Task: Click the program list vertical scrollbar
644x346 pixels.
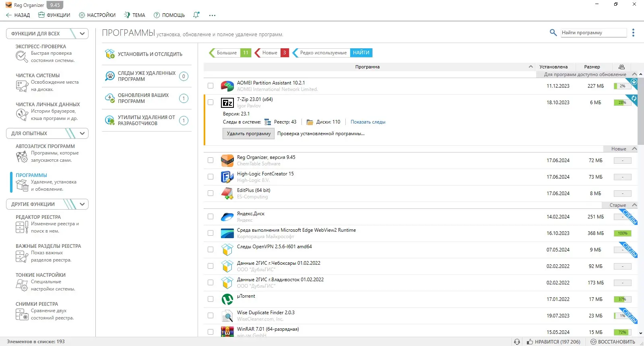Action: 641,111
